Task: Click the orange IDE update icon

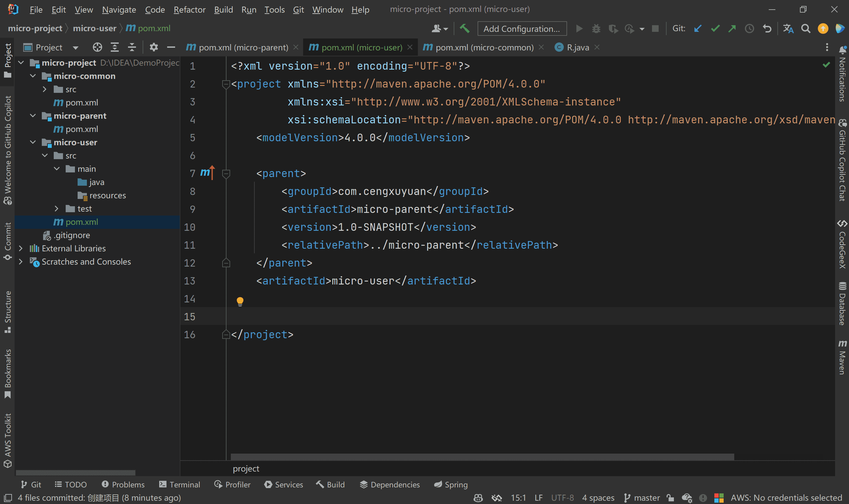Action: point(822,29)
